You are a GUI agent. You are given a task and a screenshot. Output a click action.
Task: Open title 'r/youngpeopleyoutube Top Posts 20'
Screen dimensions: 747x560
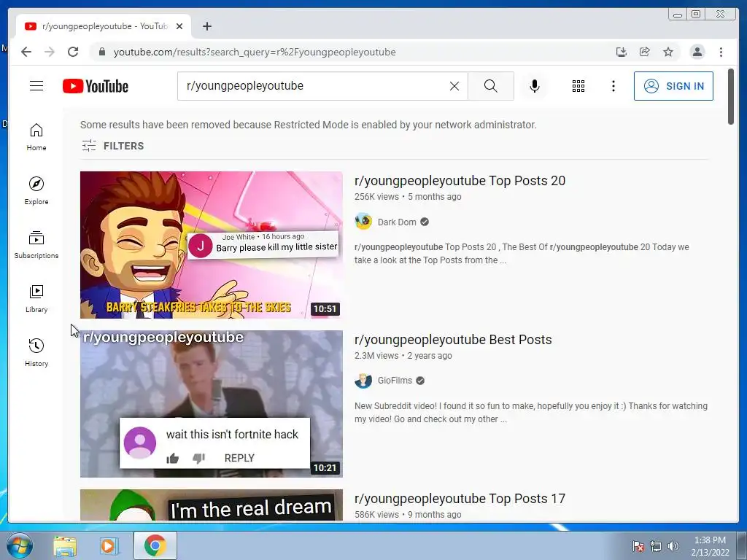460,181
